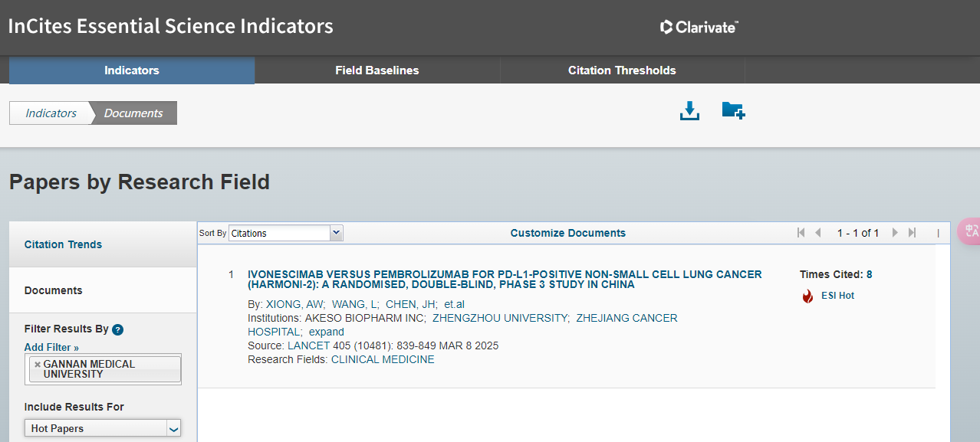Click the LANCET source link
The height and width of the screenshot is (442, 980).
308,345
